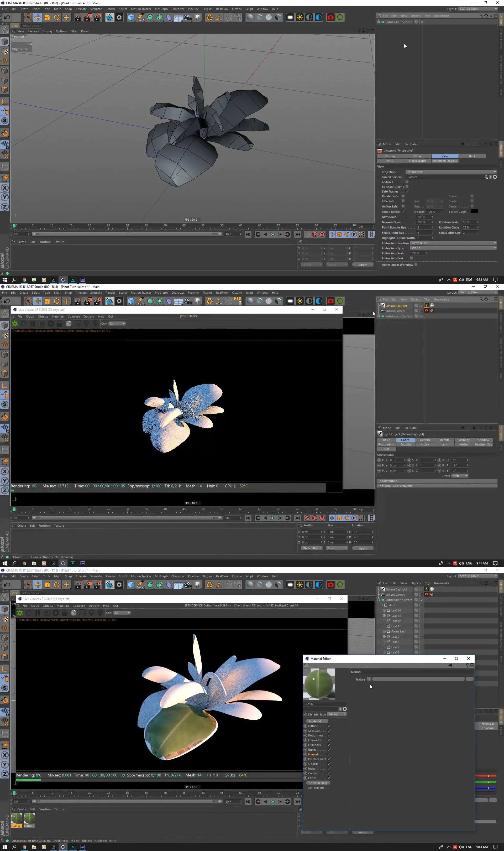The width and height of the screenshot is (504, 851).
Task: Open the Editor Axis Position dropdown
Action: click(453, 243)
